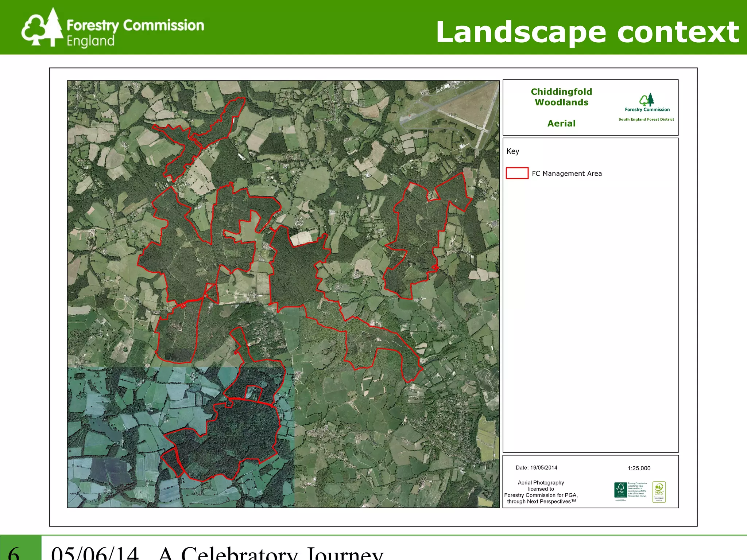
Task: Click the '1:25,000' scale text
Action: click(x=639, y=468)
